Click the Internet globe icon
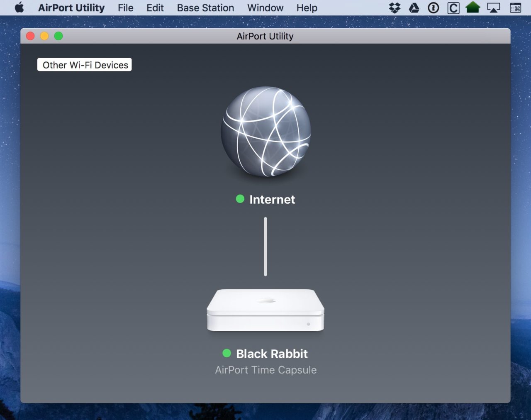 tap(265, 131)
